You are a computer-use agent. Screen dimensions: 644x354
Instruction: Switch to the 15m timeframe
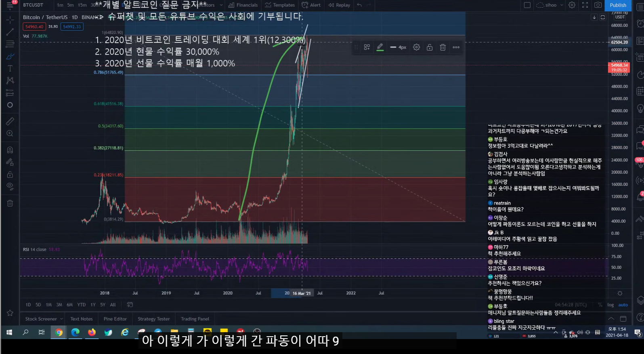[x=82, y=5]
